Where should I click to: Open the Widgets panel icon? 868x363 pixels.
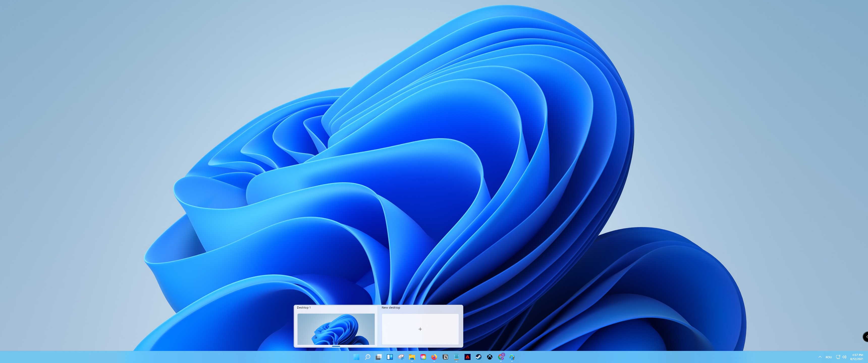point(390,357)
